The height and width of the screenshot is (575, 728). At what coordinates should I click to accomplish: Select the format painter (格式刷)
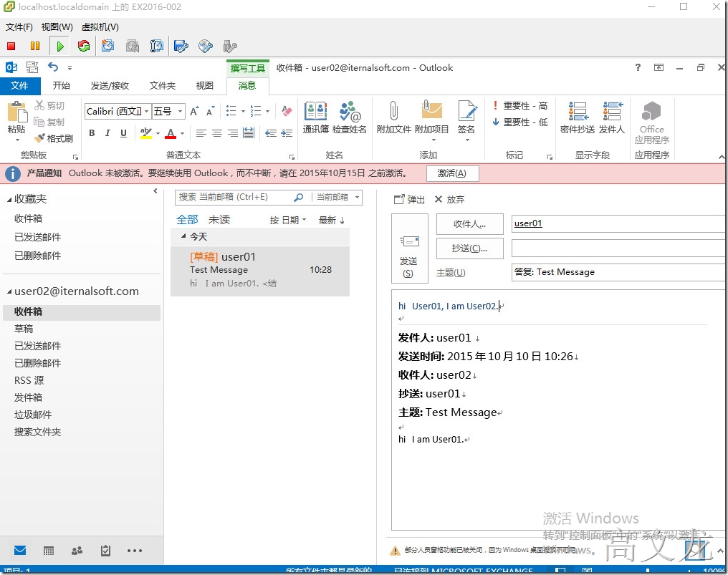click(x=54, y=138)
